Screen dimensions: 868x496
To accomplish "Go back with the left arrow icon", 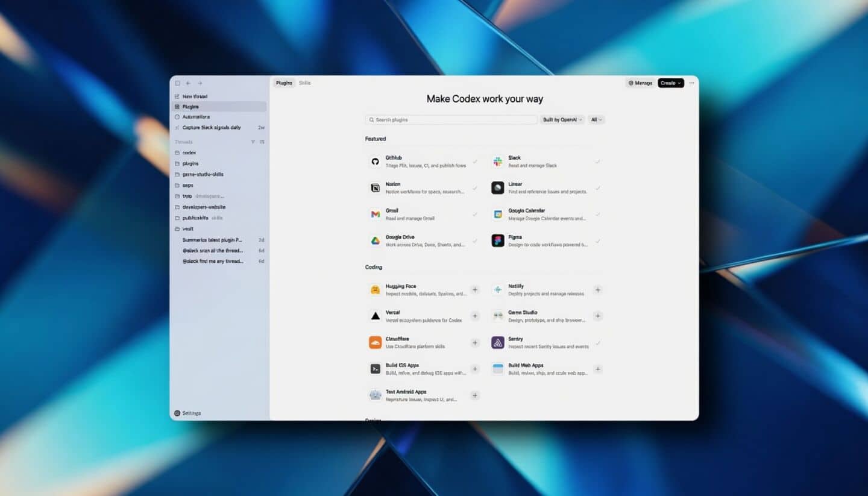I will 188,83.
